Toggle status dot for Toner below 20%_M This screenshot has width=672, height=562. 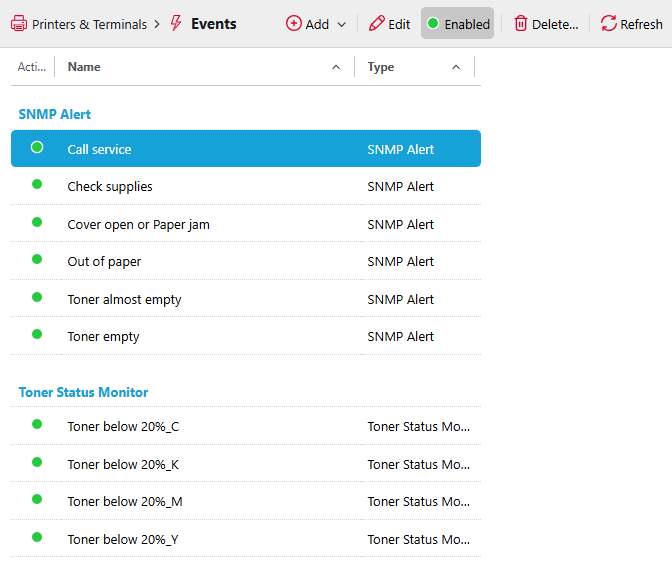coord(37,499)
